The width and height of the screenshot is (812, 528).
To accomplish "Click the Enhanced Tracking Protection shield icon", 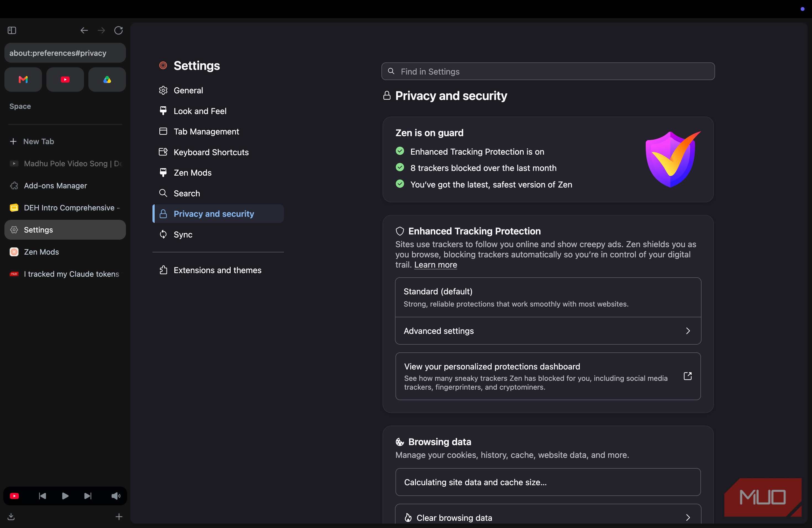I will (x=400, y=231).
